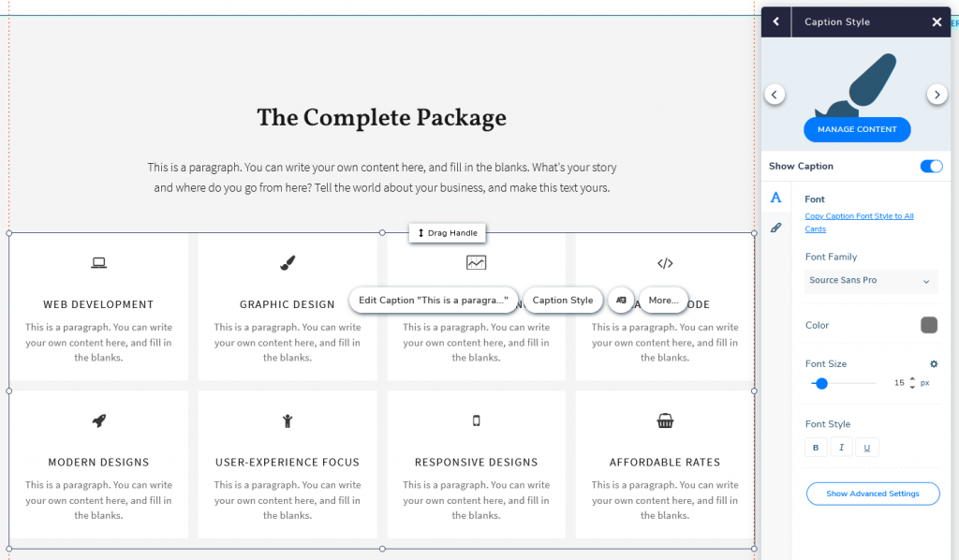
Task: Open the More... options menu
Action: (x=664, y=301)
